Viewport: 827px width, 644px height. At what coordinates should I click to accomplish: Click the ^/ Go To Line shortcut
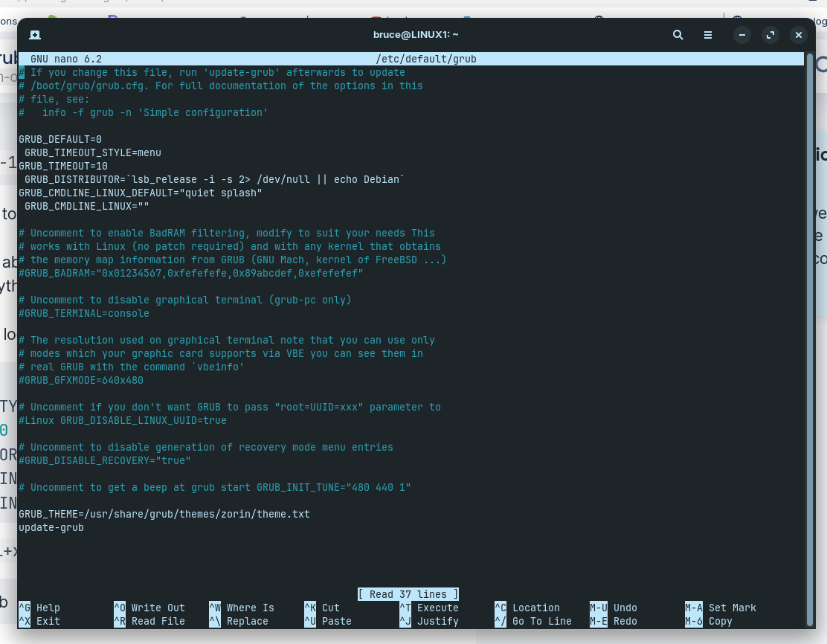(x=533, y=621)
